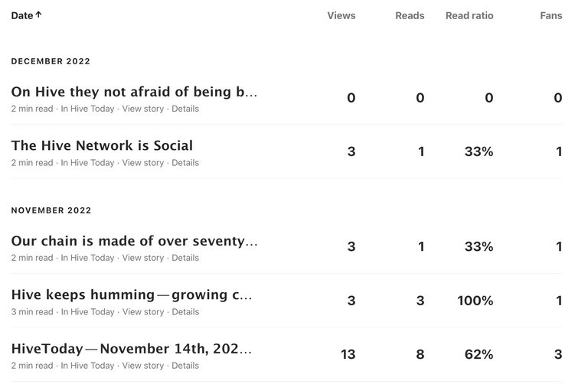This screenshot has width=588, height=384.
Task: Open 'In Hive Today' publication under 'Our chain' story
Action: tap(87, 258)
